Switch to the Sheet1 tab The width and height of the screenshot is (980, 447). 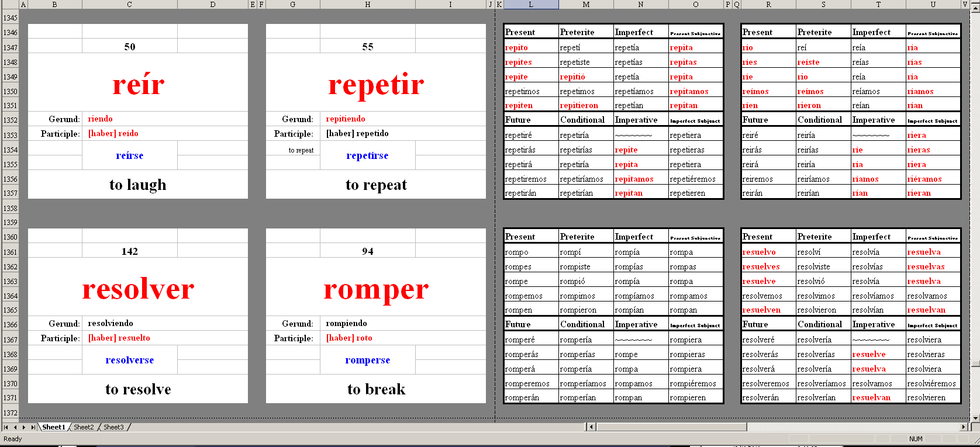tap(54, 427)
